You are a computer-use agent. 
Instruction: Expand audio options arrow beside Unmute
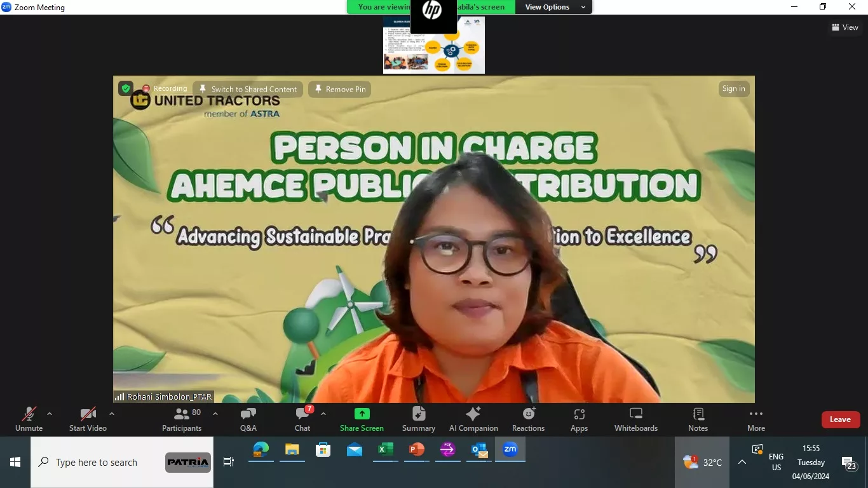pos(50,414)
